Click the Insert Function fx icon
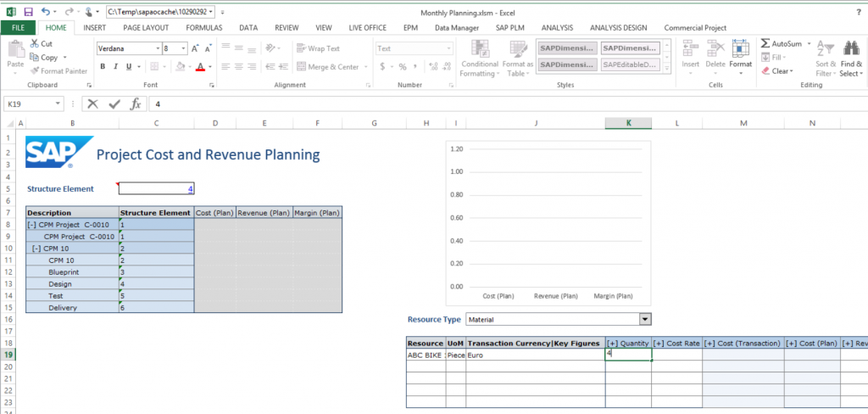The height and width of the screenshot is (414, 868). pos(135,104)
